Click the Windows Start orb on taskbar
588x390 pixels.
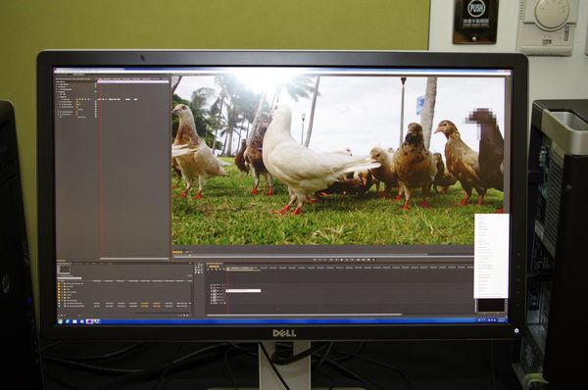(60, 321)
